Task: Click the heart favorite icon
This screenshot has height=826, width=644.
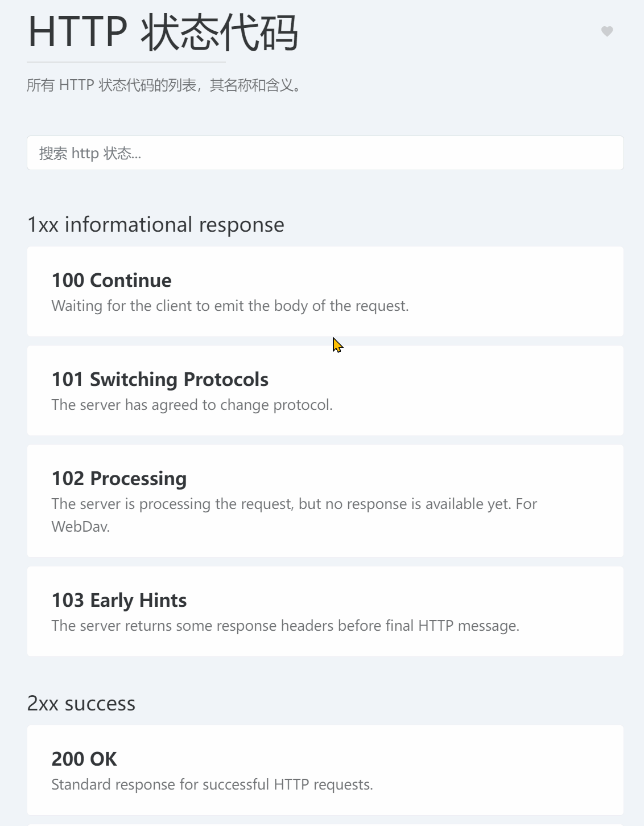Action: [x=607, y=31]
